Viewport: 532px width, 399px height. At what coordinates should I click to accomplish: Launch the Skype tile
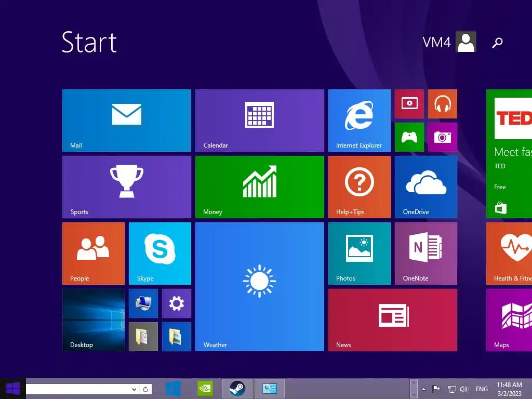[160, 254]
